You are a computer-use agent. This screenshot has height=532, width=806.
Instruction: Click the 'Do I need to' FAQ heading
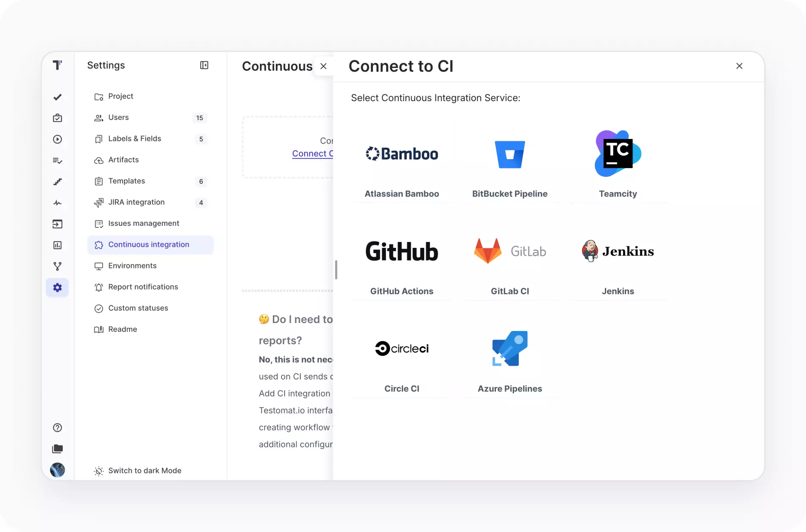[296, 330]
